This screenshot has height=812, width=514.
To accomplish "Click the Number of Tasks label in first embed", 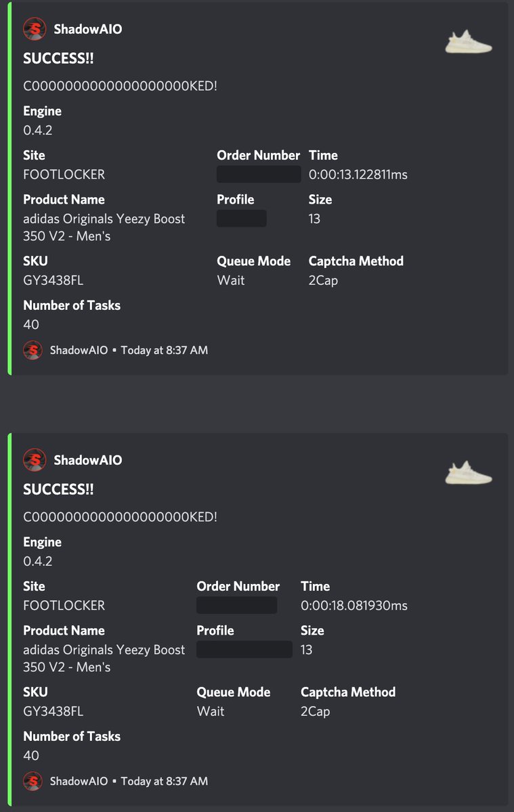I will point(72,305).
